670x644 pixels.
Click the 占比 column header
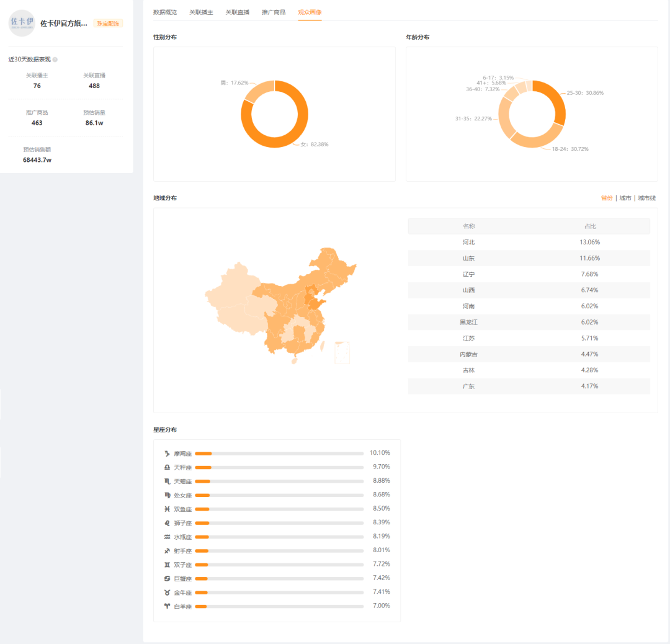[590, 226]
